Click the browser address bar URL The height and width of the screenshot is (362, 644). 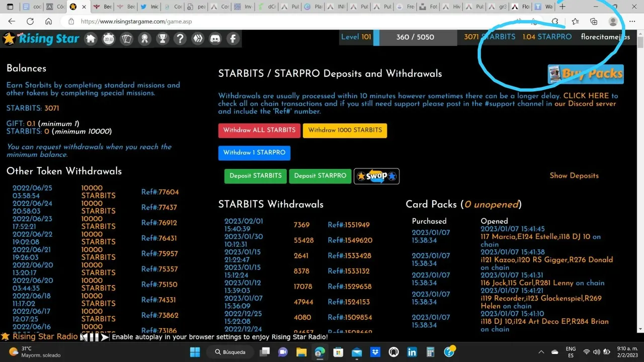pyautogui.click(x=136, y=22)
